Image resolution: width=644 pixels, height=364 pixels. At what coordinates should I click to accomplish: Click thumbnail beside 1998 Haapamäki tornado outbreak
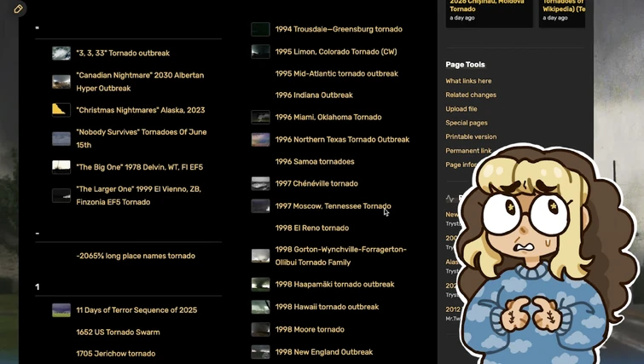[x=260, y=284]
